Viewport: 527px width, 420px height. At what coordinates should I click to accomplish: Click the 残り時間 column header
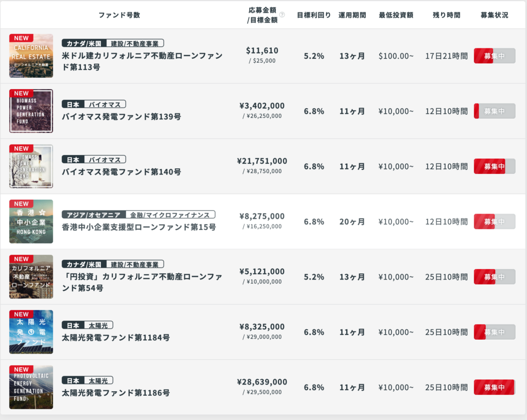tap(446, 15)
